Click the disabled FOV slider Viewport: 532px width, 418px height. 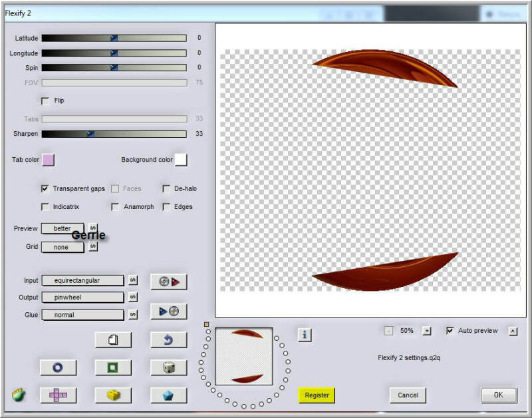[x=114, y=83]
